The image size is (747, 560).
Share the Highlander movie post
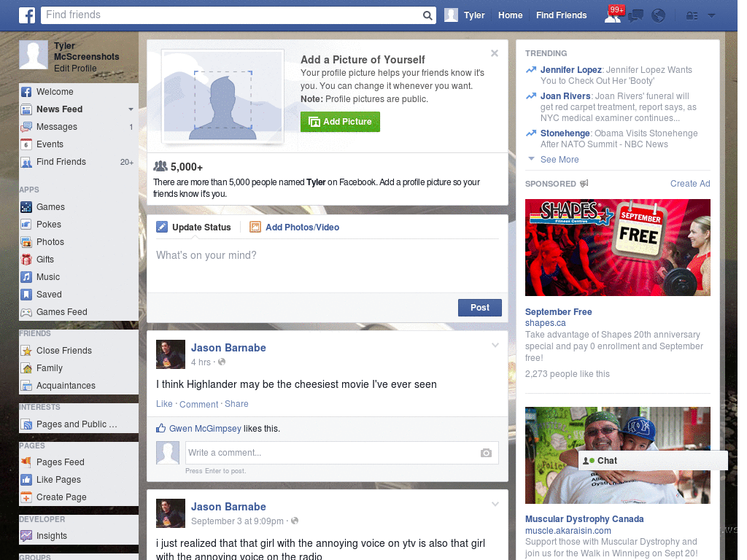(236, 404)
